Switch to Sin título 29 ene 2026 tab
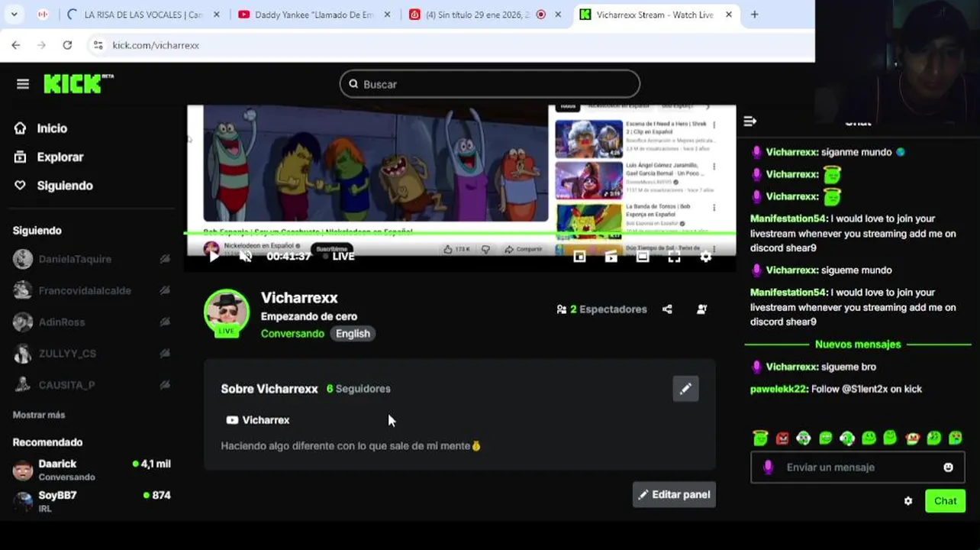 (x=486, y=15)
